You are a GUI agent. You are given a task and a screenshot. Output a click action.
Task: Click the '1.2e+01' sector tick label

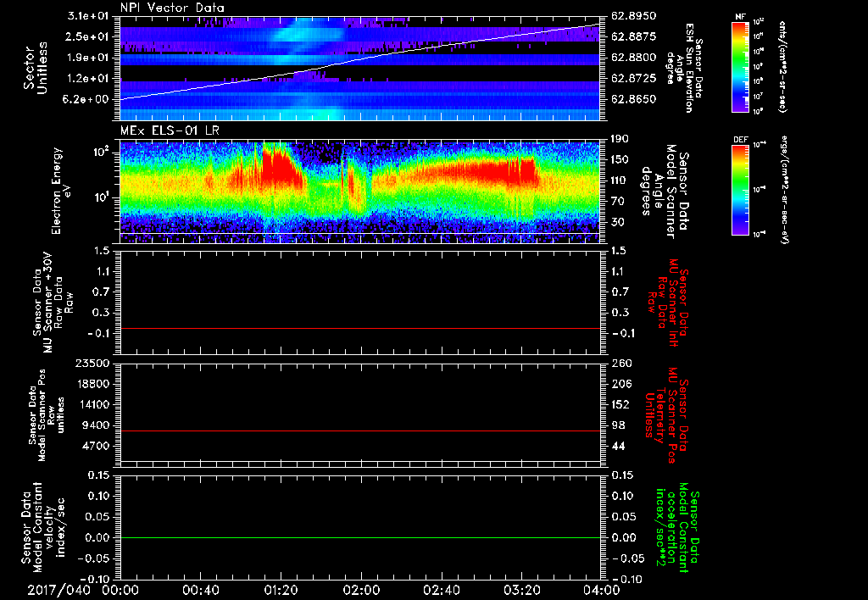click(x=88, y=79)
